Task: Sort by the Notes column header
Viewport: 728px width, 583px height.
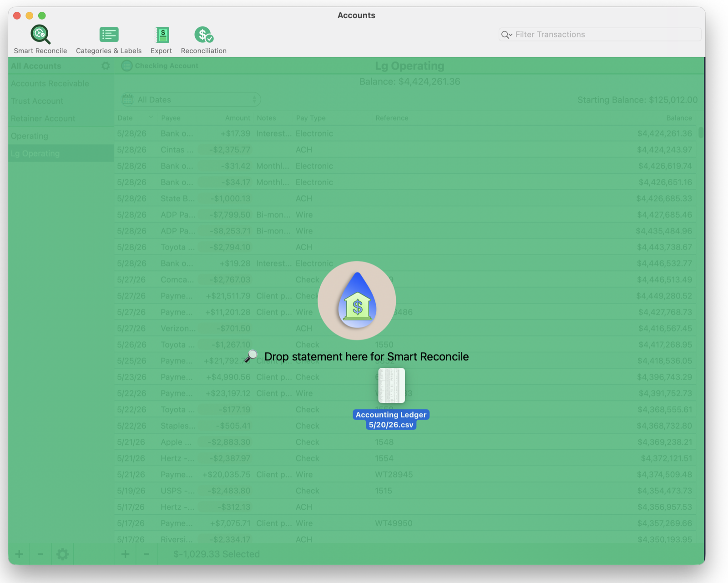Action: [266, 118]
